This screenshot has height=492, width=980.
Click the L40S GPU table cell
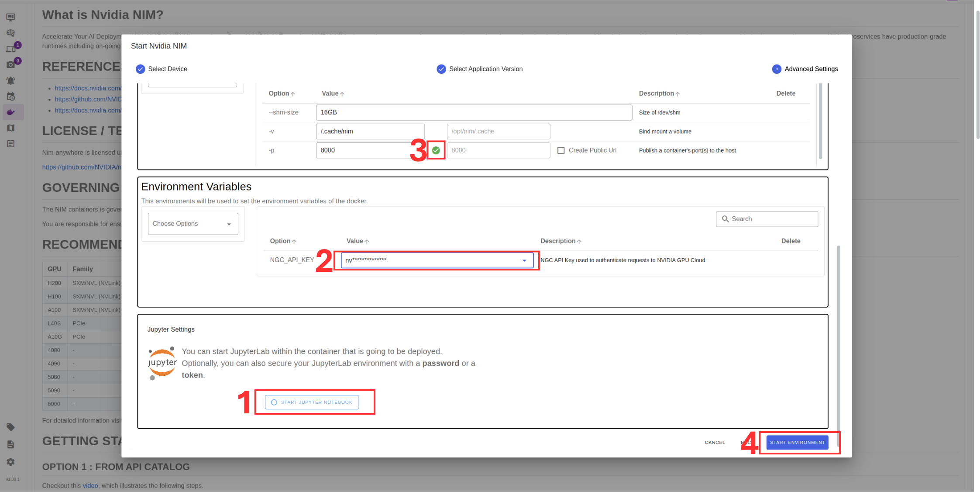tap(55, 323)
